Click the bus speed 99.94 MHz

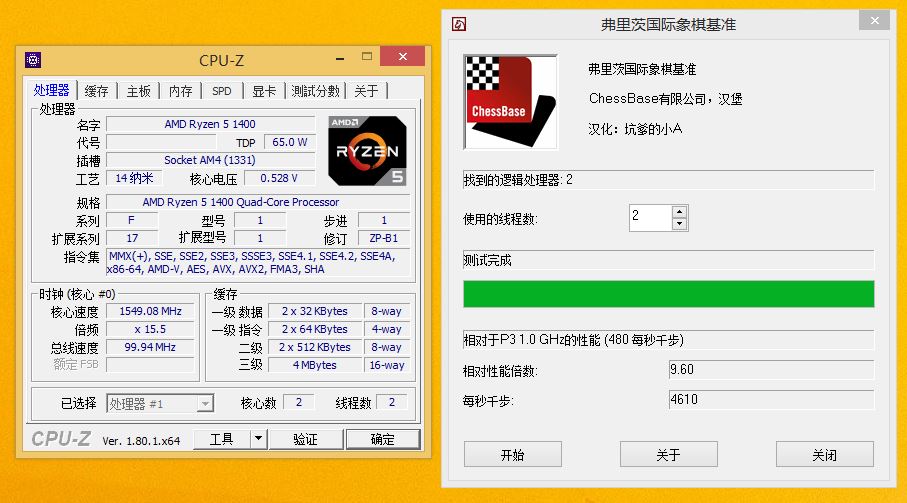pos(150,347)
